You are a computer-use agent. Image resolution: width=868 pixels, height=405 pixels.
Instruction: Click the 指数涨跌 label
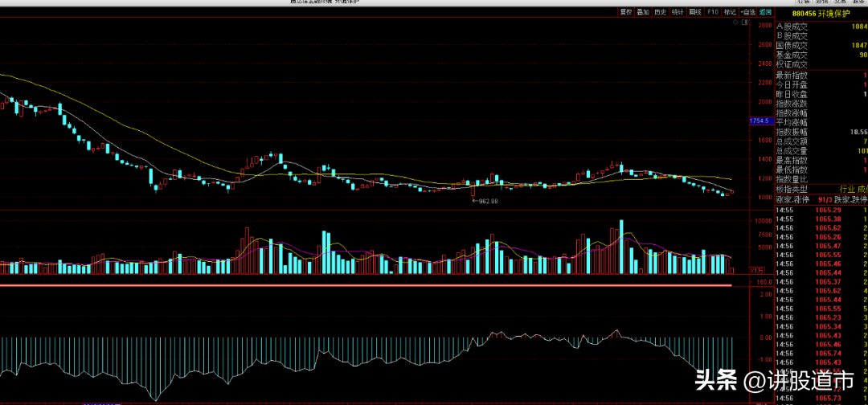click(x=792, y=104)
